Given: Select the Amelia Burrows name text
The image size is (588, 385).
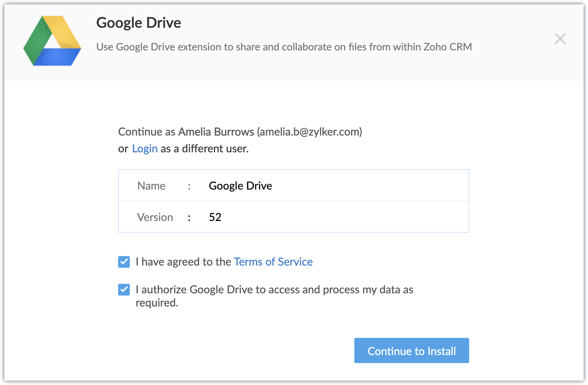Looking at the screenshot, I should 216,132.
